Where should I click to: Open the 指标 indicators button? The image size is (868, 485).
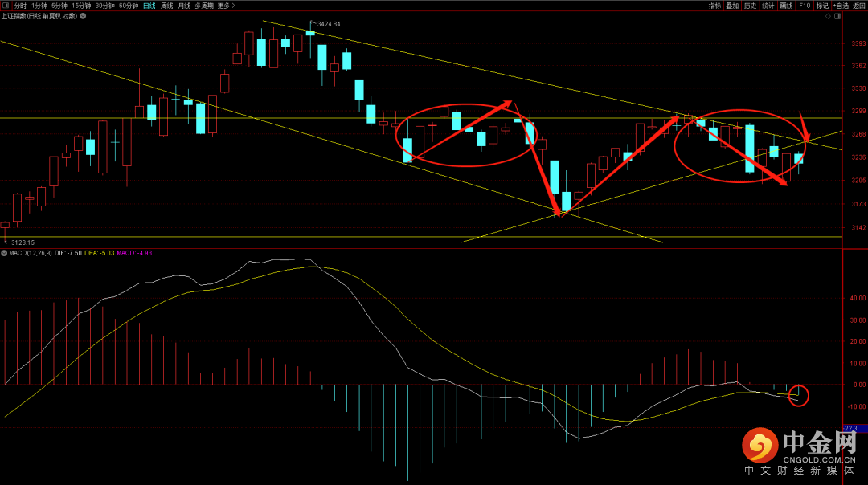[714, 6]
